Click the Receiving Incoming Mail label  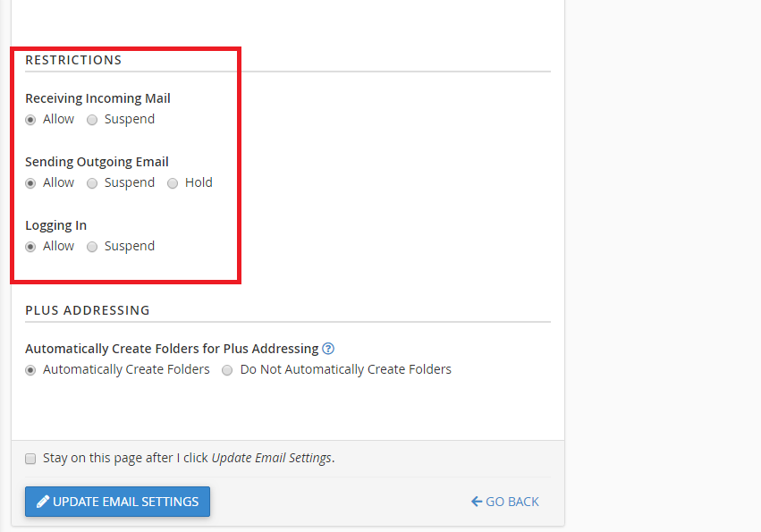click(97, 98)
